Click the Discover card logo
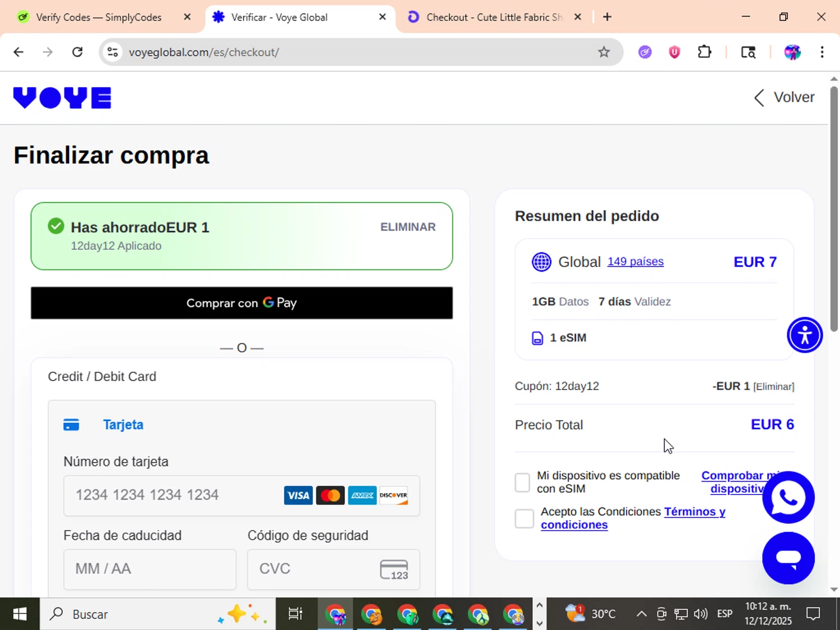The height and width of the screenshot is (630, 840). click(394, 496)
